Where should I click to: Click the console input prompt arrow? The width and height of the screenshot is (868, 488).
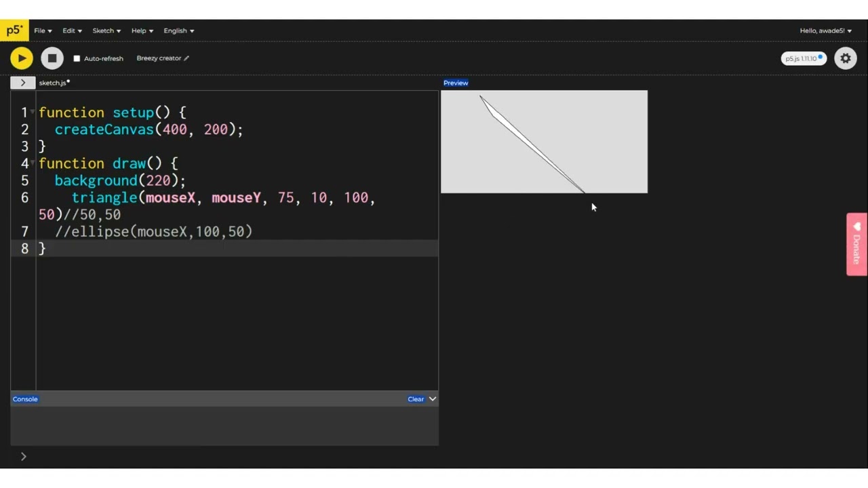click(x=23, y=456)
